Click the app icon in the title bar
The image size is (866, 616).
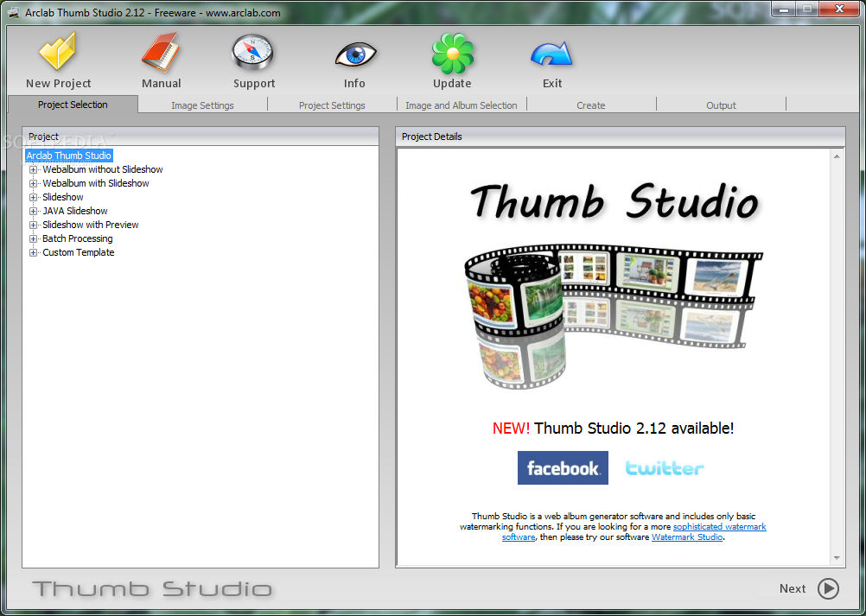tap(15, 13)
